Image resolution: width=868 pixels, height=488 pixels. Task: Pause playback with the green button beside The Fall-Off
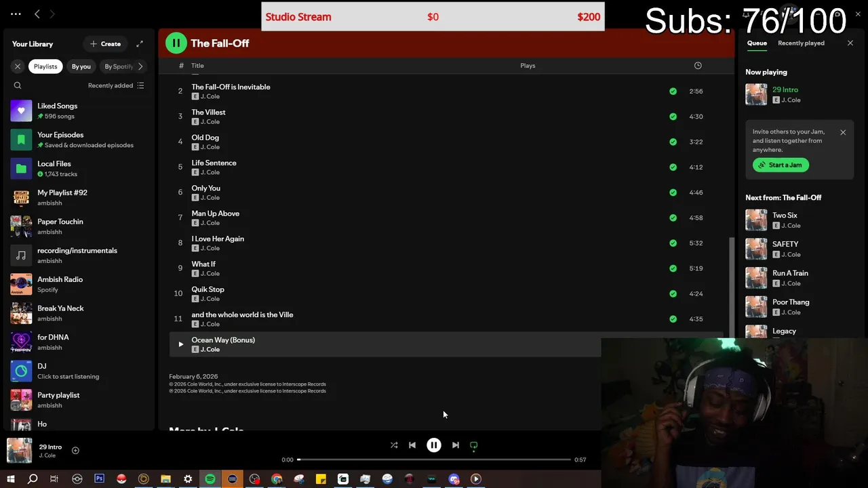coord(176,43)
